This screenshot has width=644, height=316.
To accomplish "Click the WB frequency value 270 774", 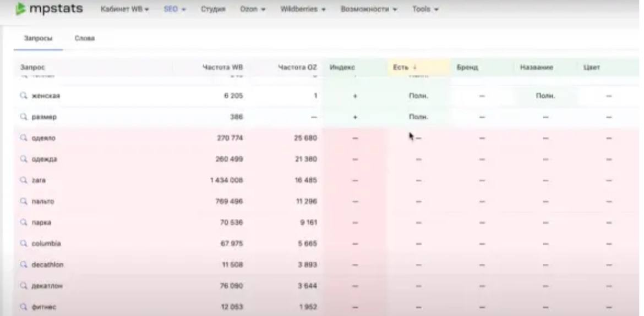I will pos(230,138).
